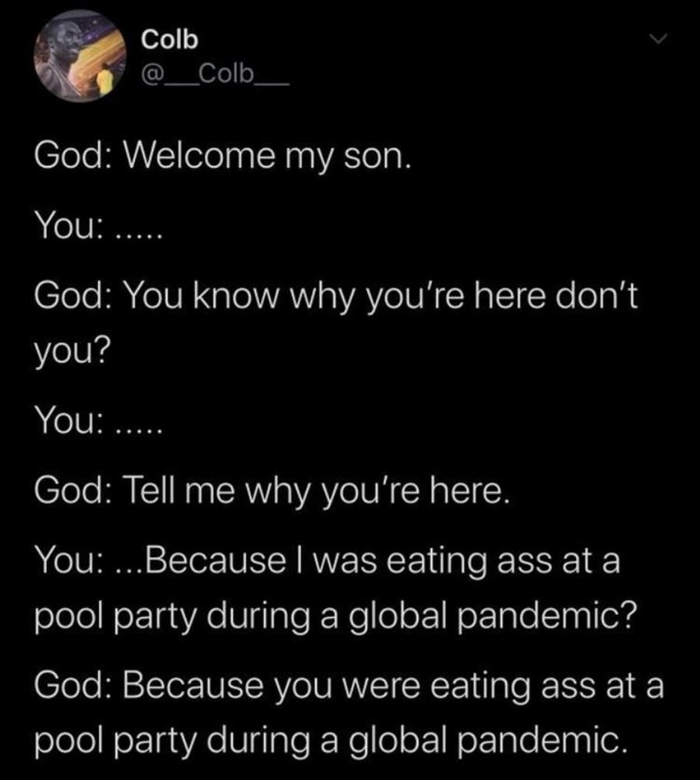Click the 'You: .....' line above 'Tell me why'
Viewport: 700px width, 780px height.
[98, 421]
